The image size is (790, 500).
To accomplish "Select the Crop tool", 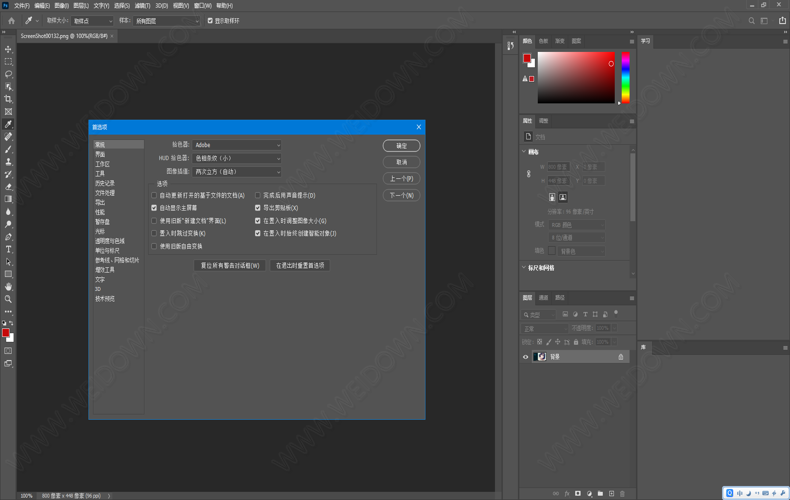I will click(8, 99).
